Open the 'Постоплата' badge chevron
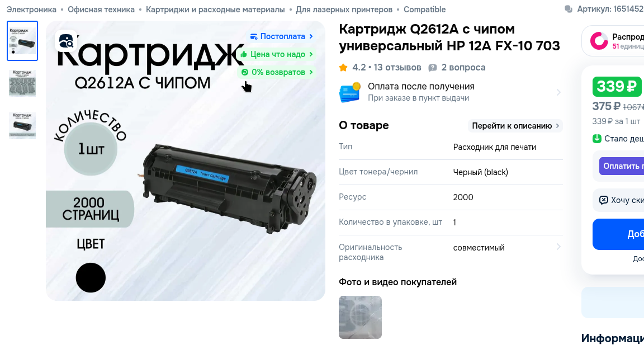Screen dimensions: 644x345 coord(311,36)
